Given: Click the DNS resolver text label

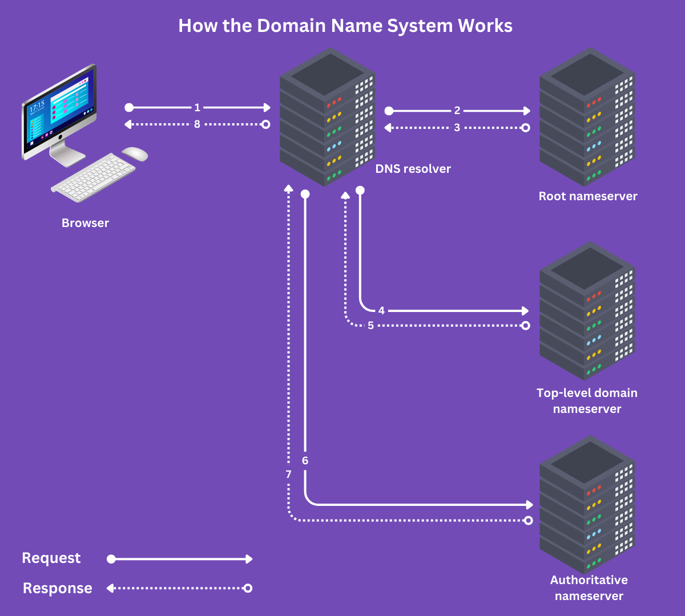Looking at the screenshot, I should click(x=412, y=169).
